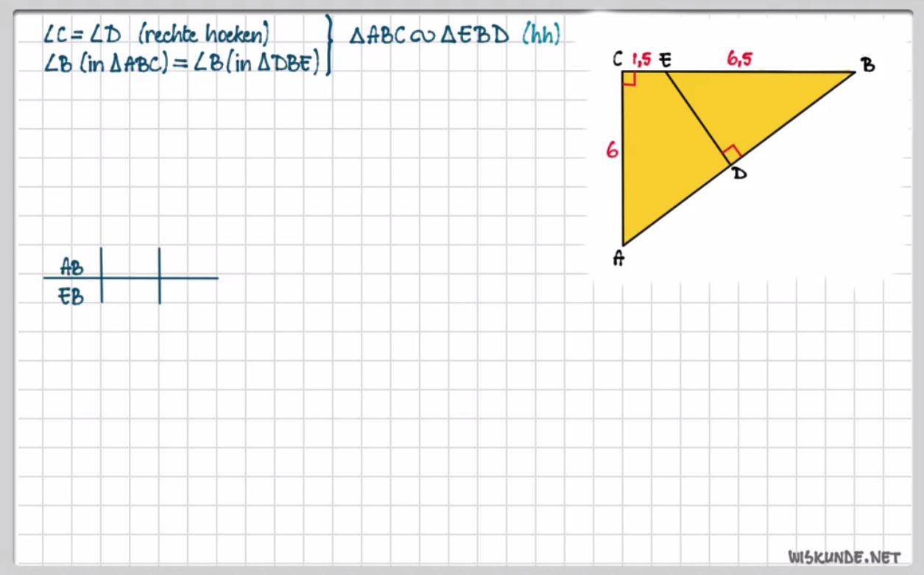Click the similarity statement 'ΔABC ∾ ΔEBD'
Image resolution: width=924 pixels, height=575 pixels.
coord(429,35)
